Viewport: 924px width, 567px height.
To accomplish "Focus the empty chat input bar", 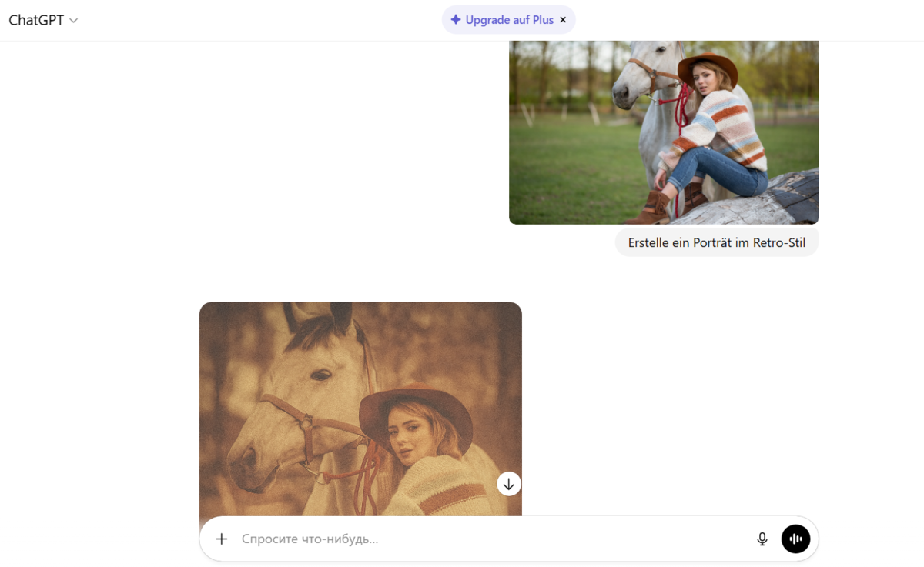I will [x=462, y=539].
